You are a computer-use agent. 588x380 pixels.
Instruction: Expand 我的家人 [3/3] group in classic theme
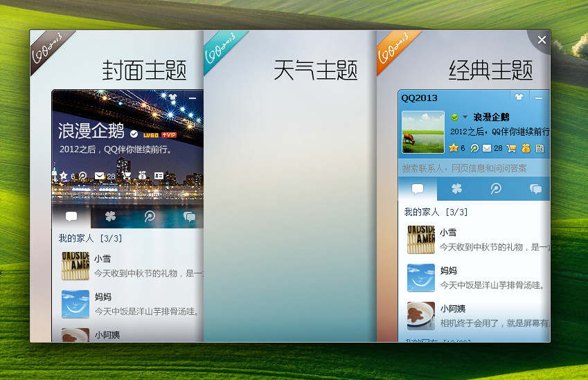(436, 212)
